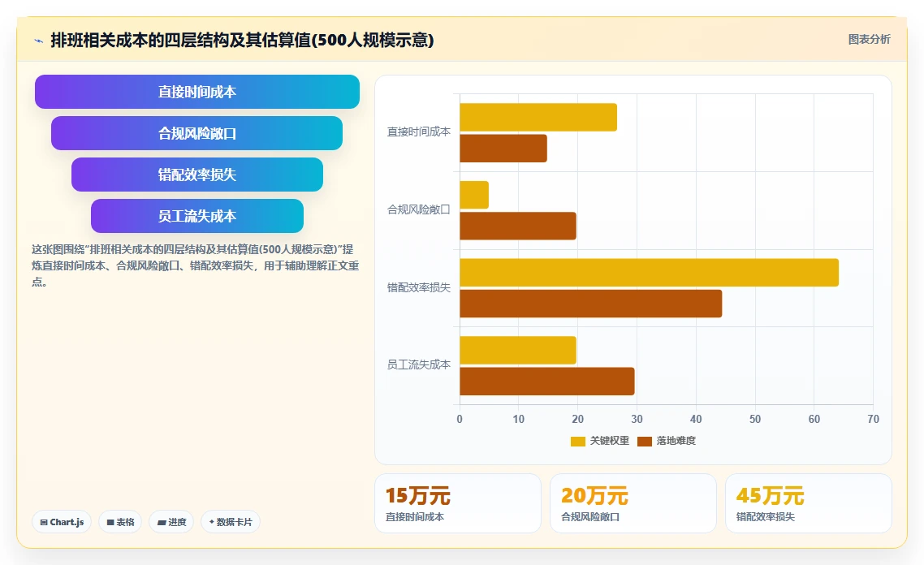The image size is (924, 565).
Task: Click the 关键权重 legend label
Action: pos(610,441)
